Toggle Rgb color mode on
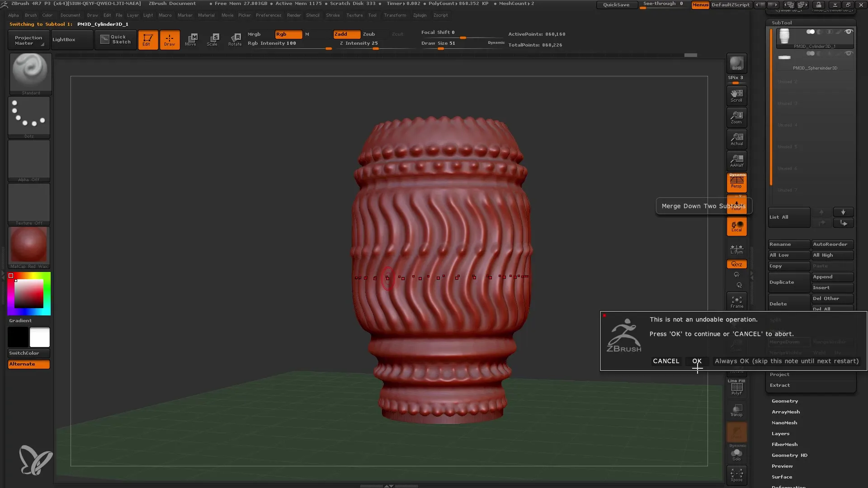The image size is (868, 488). click(x=286, y=33)
